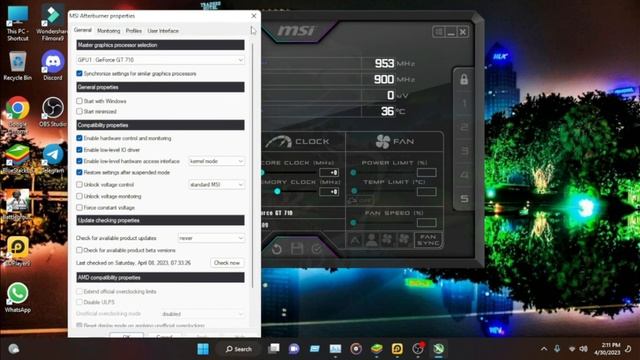Select Afterburner profile slot 3
Image resolution: width=640 pixels, height=360 pixels.
464,151
